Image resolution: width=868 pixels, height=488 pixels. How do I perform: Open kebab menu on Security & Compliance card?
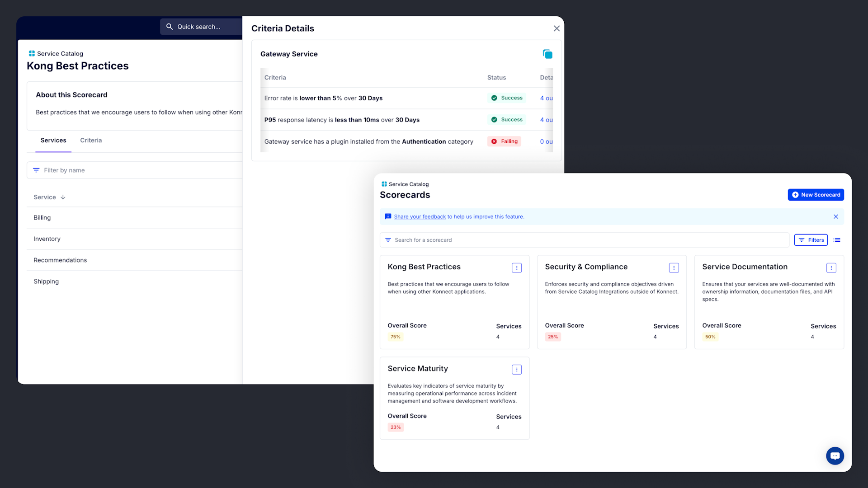pos(674,267)
